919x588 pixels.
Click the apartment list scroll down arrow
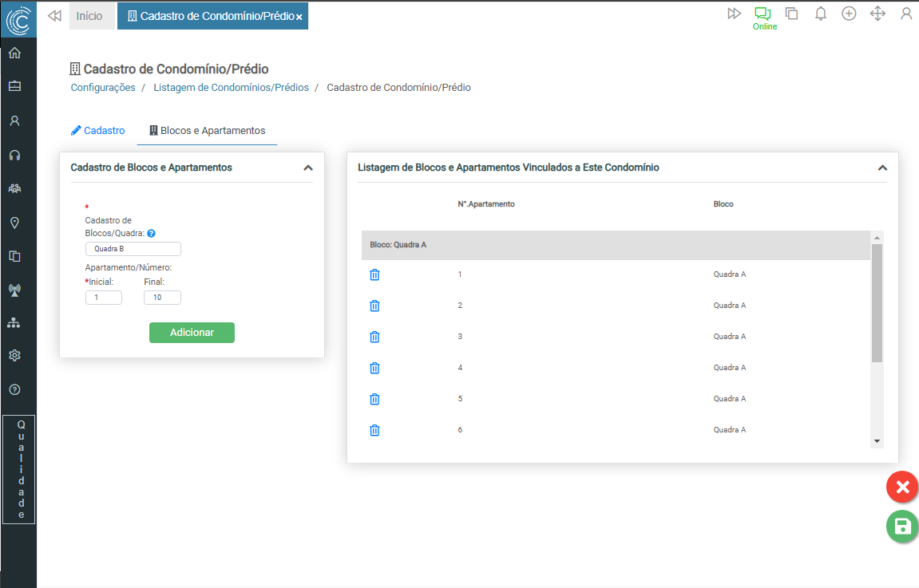pos(877,440)
